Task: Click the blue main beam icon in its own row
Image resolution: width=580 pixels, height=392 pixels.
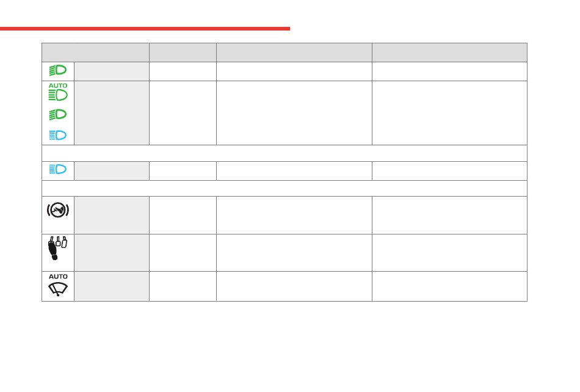Action: pyautogui.click(x=58, y=169)
